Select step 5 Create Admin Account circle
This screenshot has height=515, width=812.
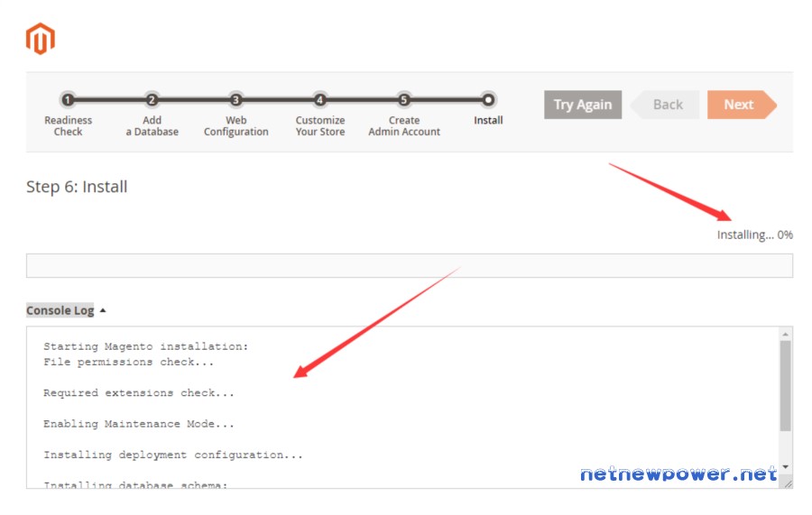click(404, 99)
